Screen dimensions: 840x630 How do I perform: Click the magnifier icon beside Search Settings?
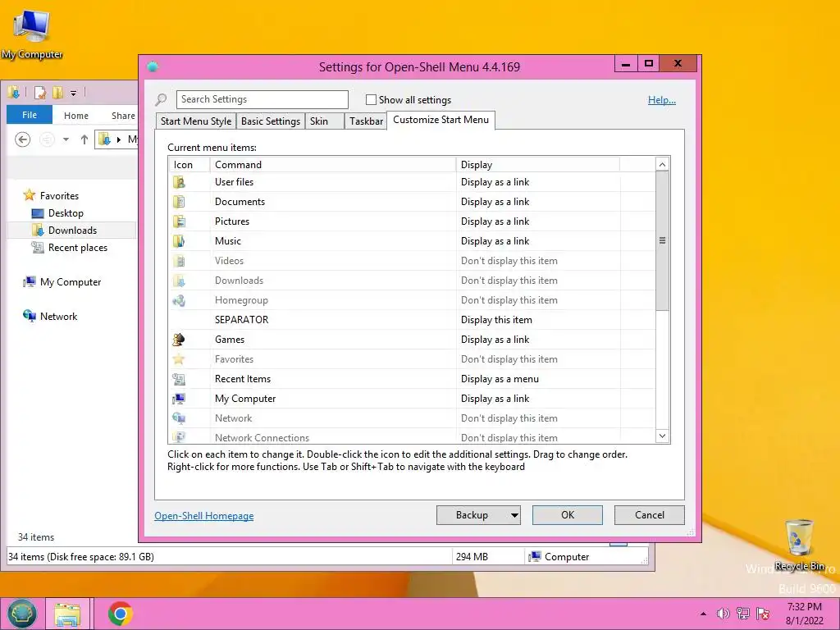[x=161, y=99]
